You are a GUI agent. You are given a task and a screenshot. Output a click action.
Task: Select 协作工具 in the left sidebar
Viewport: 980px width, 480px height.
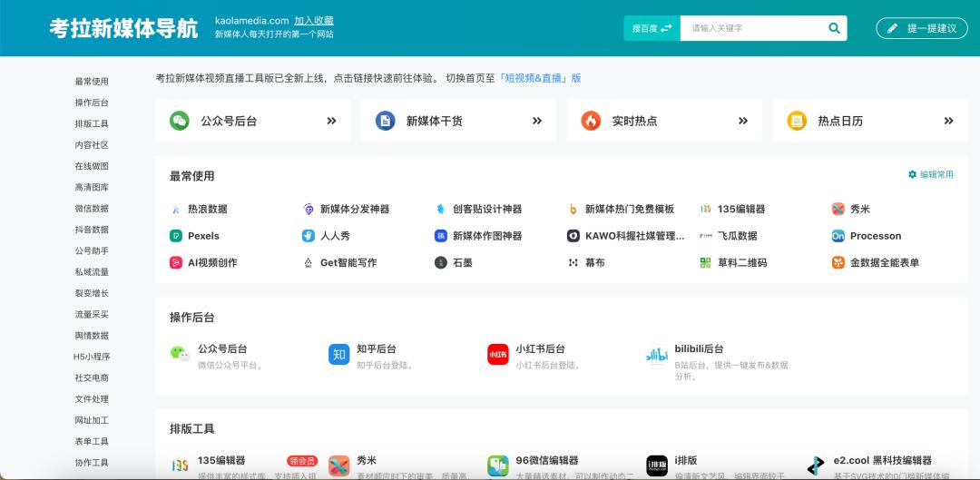tap(92, 463)
